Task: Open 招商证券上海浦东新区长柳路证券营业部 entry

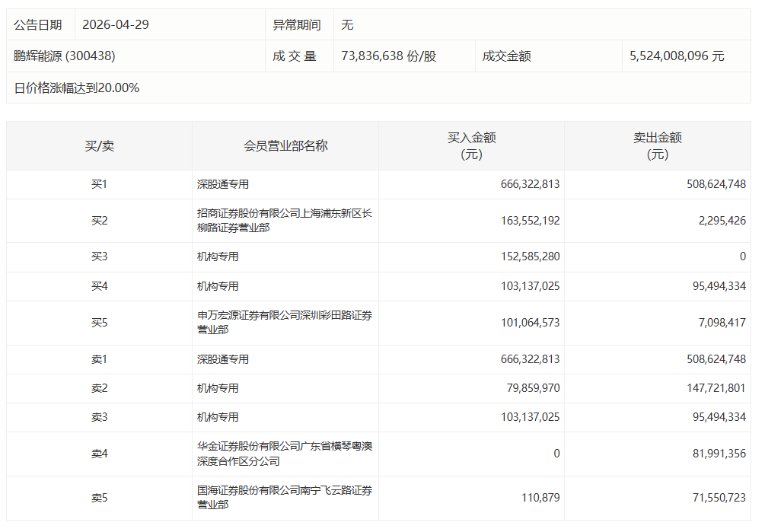Action: (284, 221)
